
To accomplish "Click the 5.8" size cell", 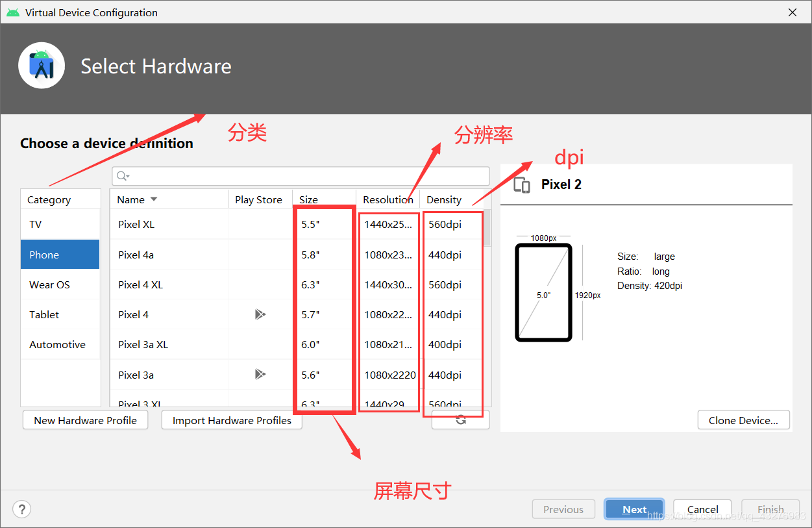I will pos(310,255).
